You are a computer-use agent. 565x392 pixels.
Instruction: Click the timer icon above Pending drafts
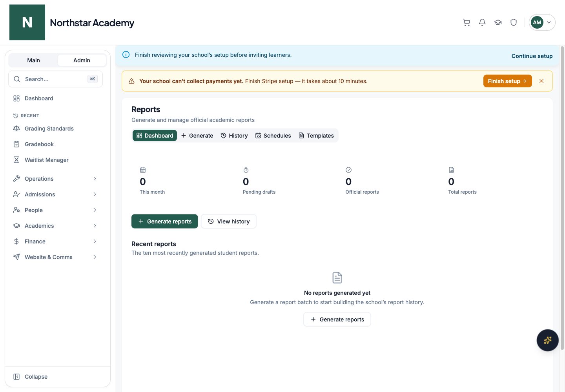click(246, 170)
